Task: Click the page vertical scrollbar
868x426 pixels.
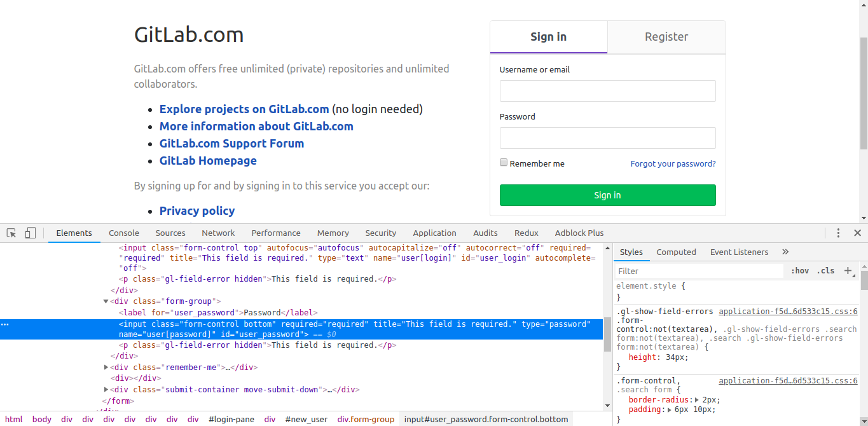Action: (x=864, y=92)
